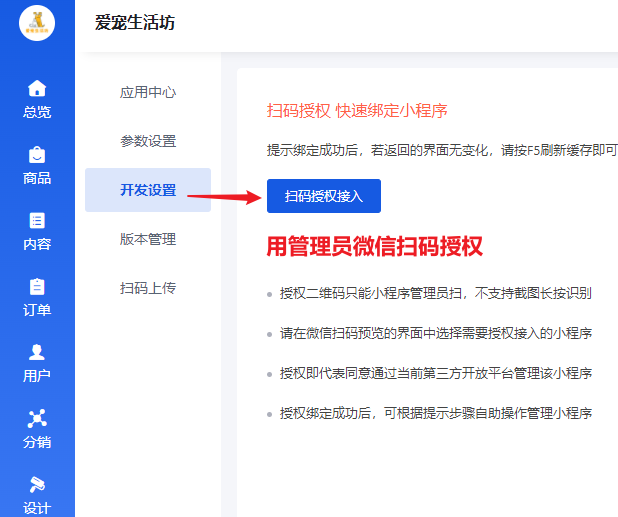Click bullet text 授权绑定成功后，可根据提示步骤

click(x=436, y=413)
